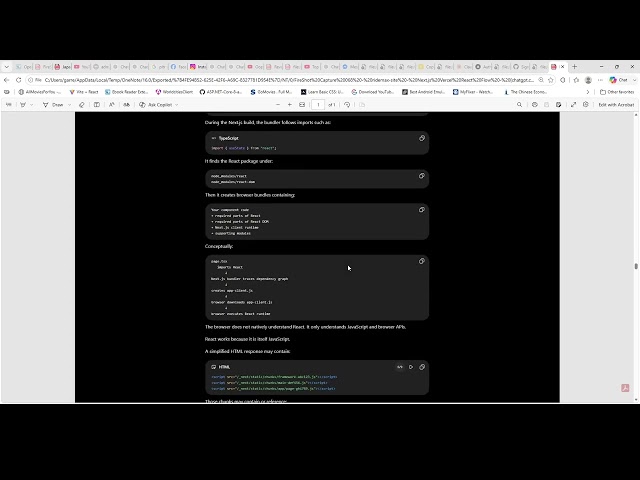
Task: Select the Highlight tool in PDF toolbar
Action: coord(23,105)
